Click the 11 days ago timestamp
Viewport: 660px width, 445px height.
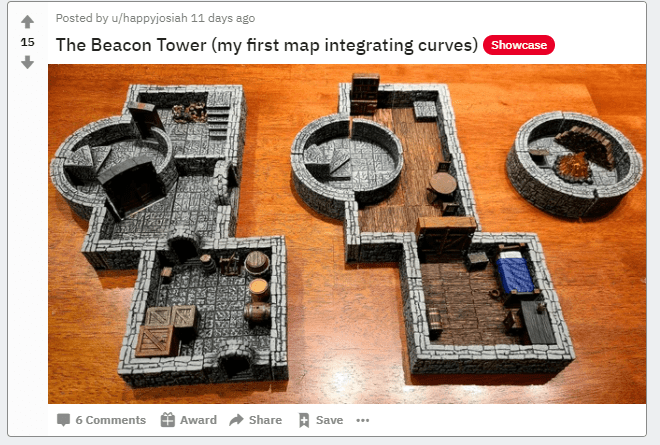[223, 18]
